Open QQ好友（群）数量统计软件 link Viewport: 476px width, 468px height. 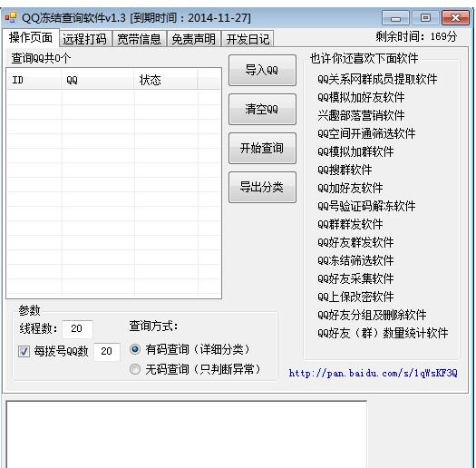[383, 333]
